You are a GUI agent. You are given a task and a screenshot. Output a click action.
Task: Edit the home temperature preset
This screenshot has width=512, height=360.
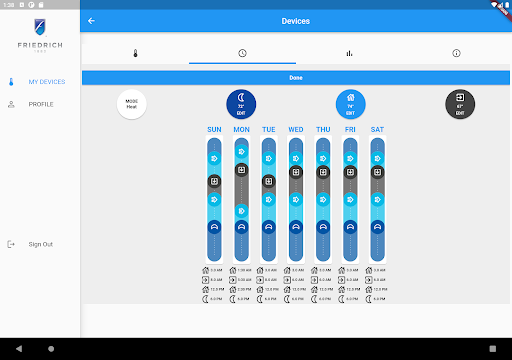(x=351, y=104)
